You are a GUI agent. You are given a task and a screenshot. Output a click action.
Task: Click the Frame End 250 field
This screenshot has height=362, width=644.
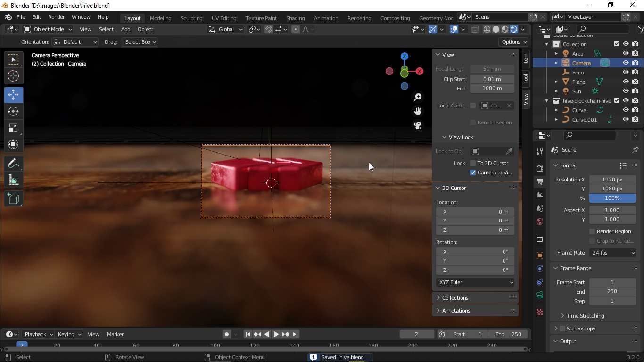coord(612,291)
